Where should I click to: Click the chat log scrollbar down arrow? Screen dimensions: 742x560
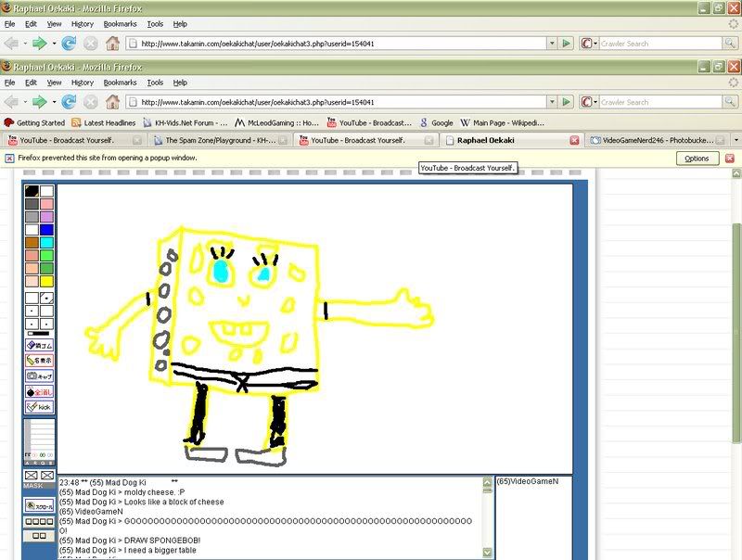pos(488,554)
